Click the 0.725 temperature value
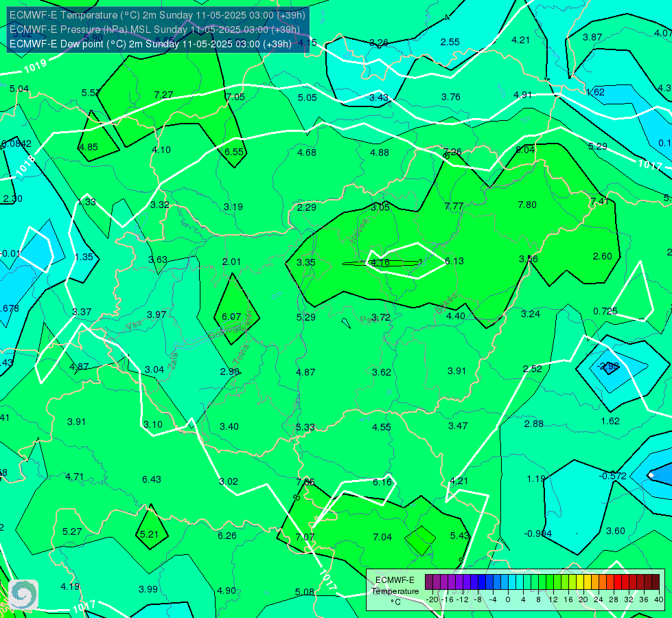Viewport: 672px width, 618px height. tap(605, 311)
